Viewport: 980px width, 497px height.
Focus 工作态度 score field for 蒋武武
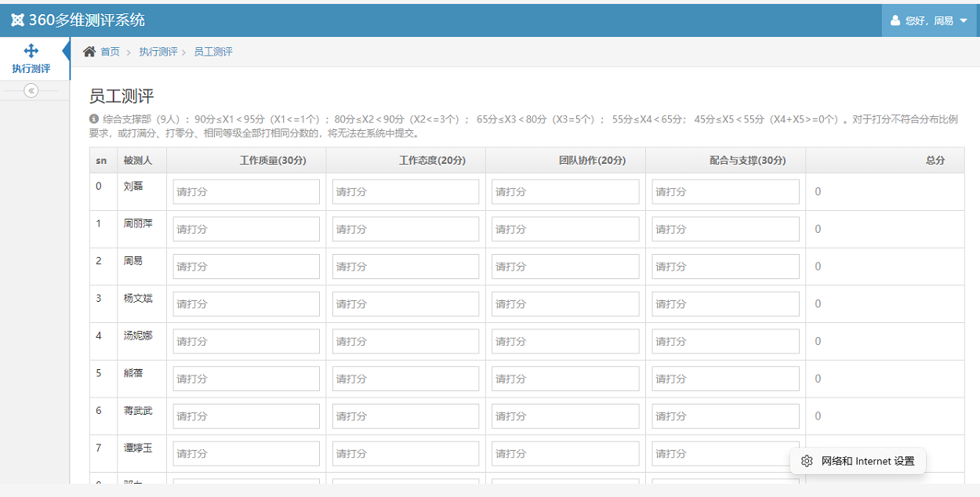pos(405,416)
